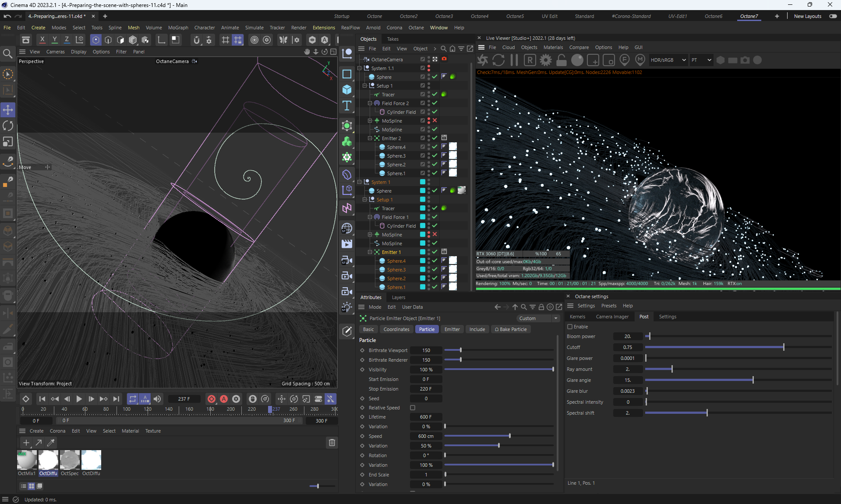Click the Live Viewer lock icon
The height and width of the screenshot is (504, 841).
pos(561,60)
